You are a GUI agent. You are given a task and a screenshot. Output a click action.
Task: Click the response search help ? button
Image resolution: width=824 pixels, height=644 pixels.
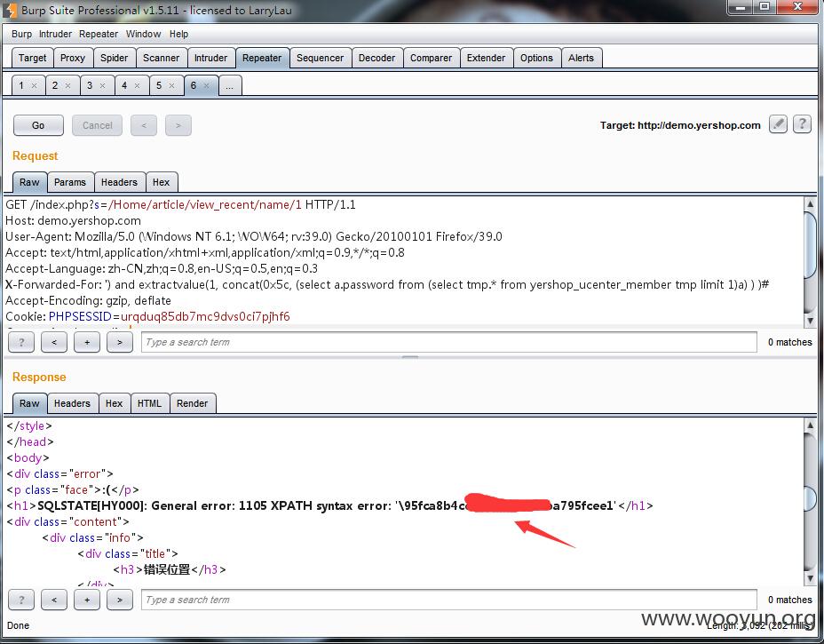[21, 600]
